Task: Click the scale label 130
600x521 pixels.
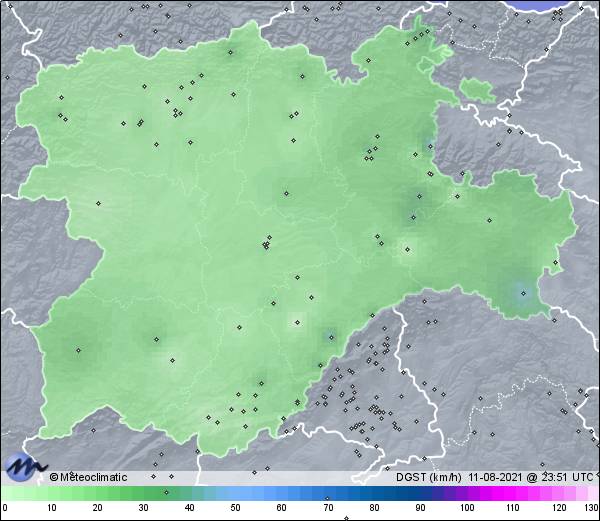Action: coord(591,508)
